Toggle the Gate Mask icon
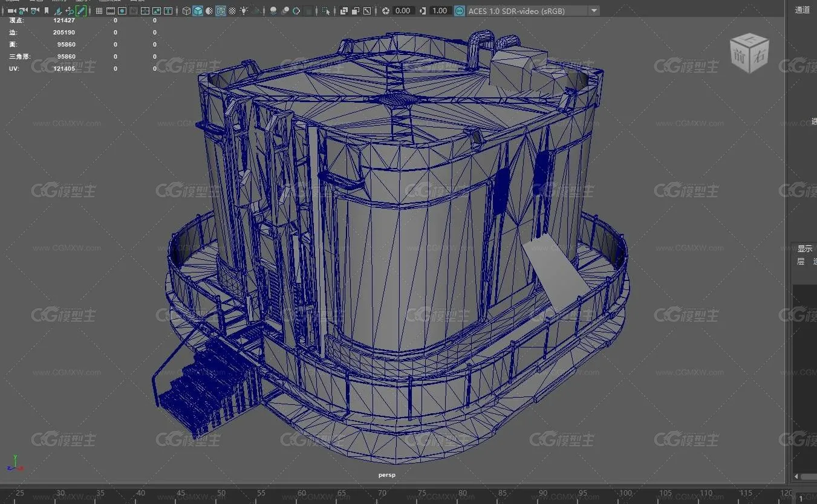This screenshot has height=504, width=817. [x=133, y=11]
